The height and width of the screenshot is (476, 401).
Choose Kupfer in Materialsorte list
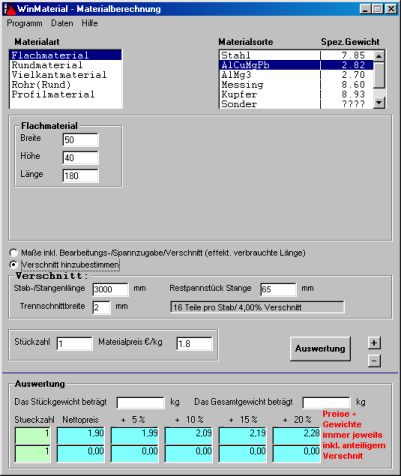coord(296,94)
